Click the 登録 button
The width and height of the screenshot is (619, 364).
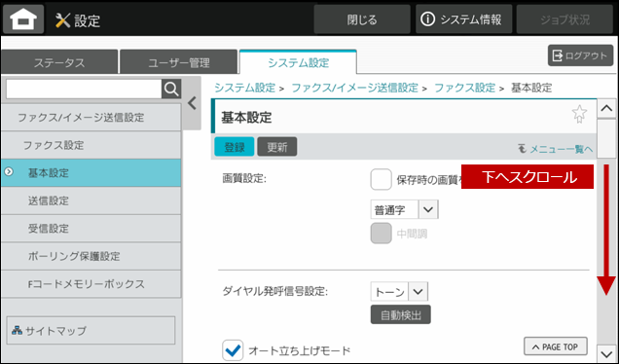[x=235, y=147]
